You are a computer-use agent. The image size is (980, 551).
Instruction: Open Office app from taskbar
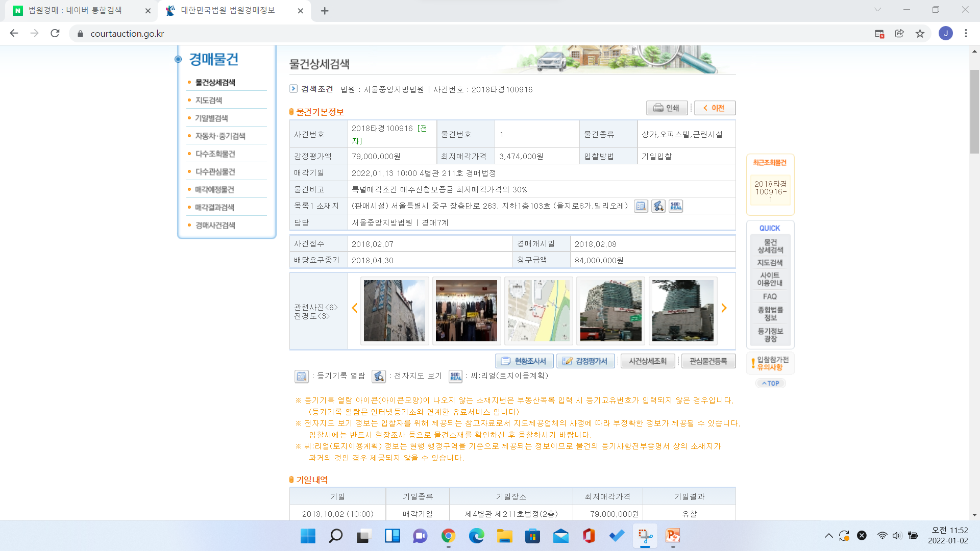tap(589, 536)
